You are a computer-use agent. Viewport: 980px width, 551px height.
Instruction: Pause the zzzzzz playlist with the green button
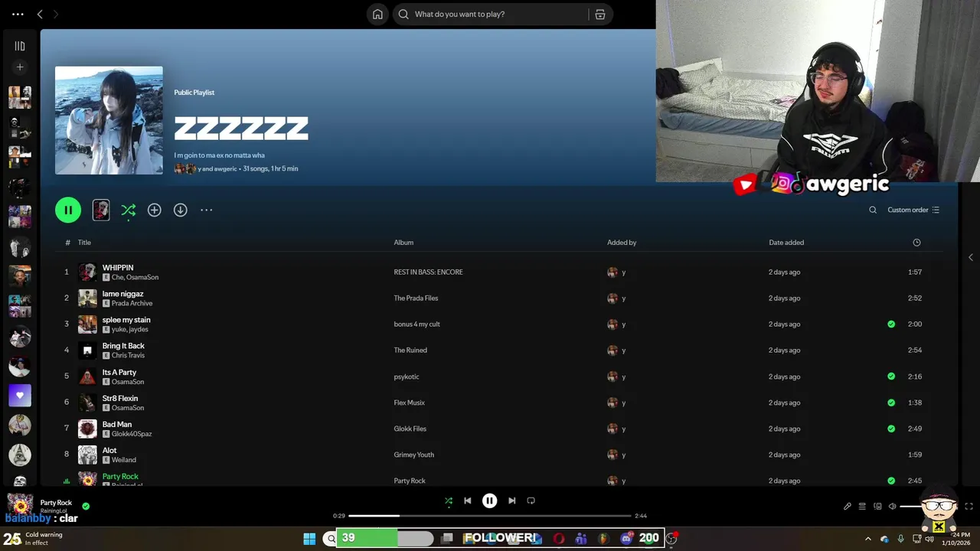tap(68, 210)
